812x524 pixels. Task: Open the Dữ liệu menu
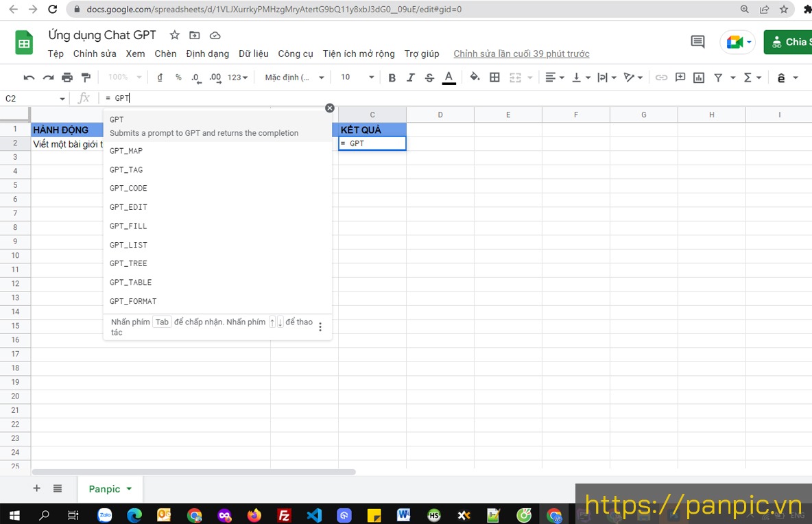[x=253, y=54]
